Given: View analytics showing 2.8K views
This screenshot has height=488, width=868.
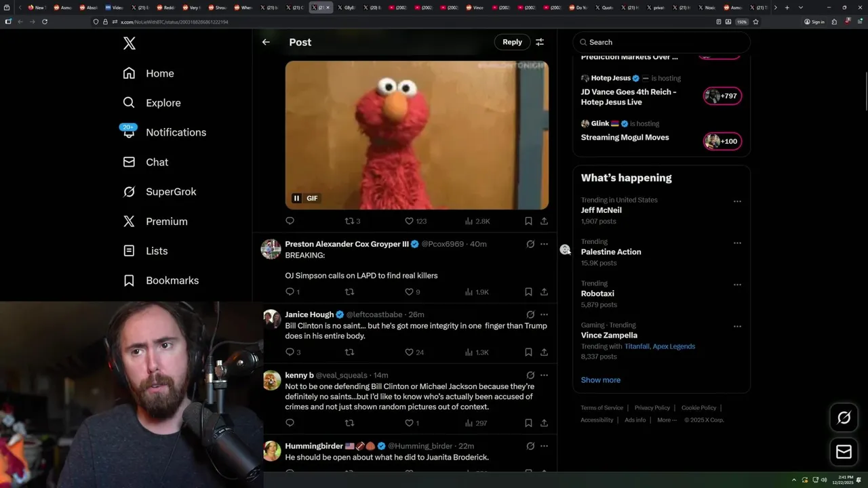Looking at the screenshot, I should point(477,221).
